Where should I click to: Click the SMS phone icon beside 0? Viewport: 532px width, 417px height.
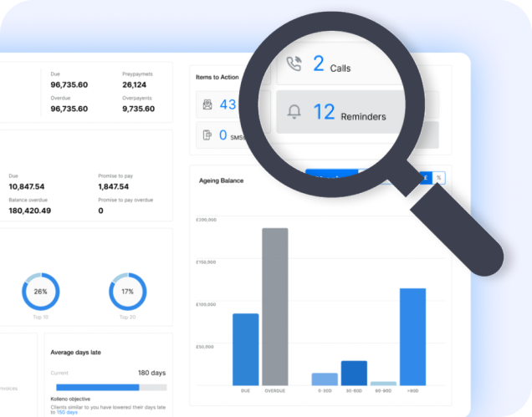pyautogui.click(x=207, y=135)
